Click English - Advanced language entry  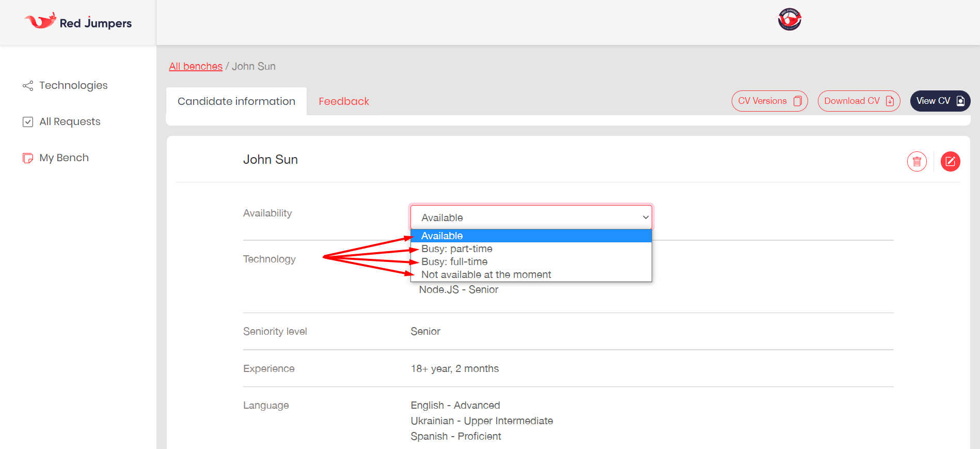tap(455, 405)
